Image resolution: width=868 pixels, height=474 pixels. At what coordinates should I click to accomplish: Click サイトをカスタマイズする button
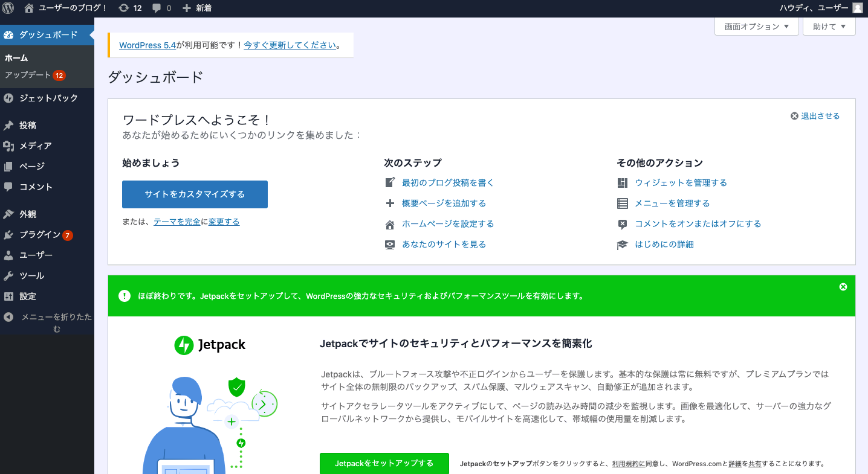pos(195,194)
